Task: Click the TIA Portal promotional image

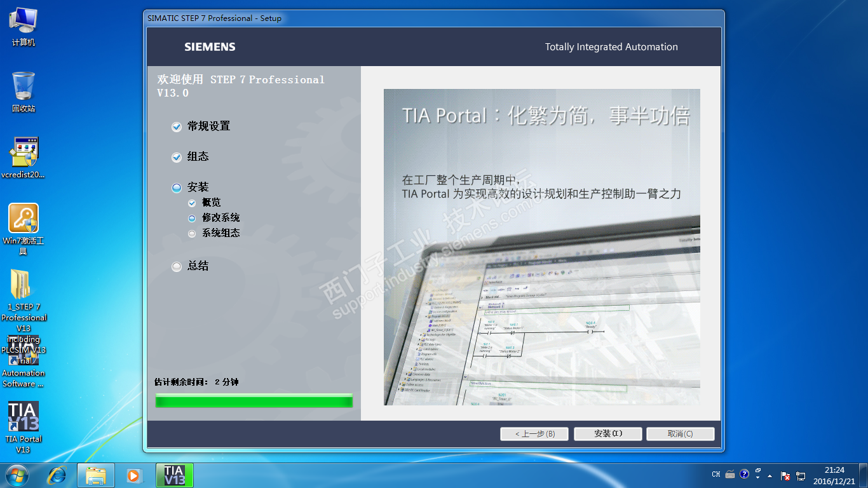Action: pyautogui.click(x=542, y=247)
